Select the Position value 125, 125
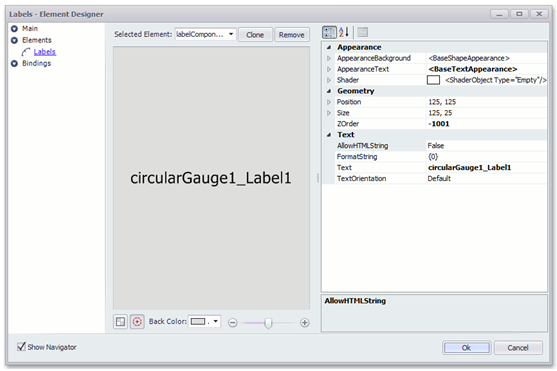The height and width of the screenshot is (371, 557). click(x=442, y=102)
